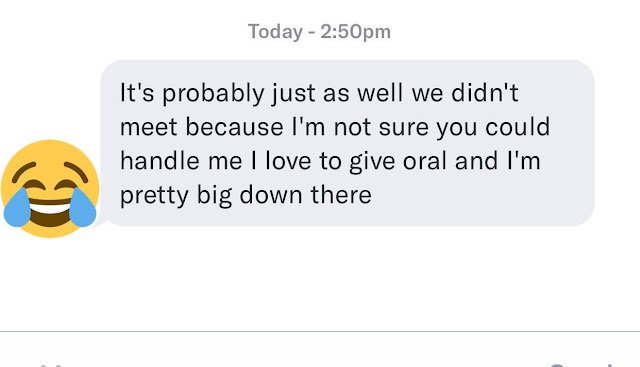Click the word 'probably' in the message
This screenshot has height=367, width=640.
coord(213,93)
